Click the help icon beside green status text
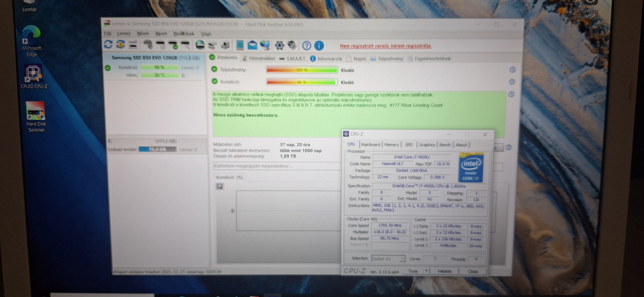Viewport: 644px width, 297px height. pos(511,94)
